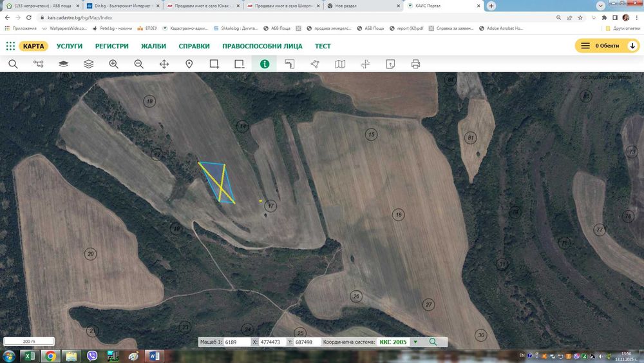
Task: Select the crosshair coordinates tool
Action: click(365, 64)
